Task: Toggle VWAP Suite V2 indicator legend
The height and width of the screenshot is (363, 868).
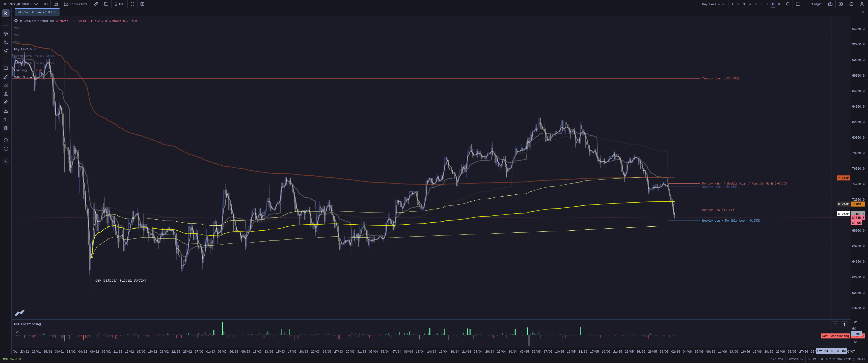Action: pyautogui.click(x=25, y=77)
